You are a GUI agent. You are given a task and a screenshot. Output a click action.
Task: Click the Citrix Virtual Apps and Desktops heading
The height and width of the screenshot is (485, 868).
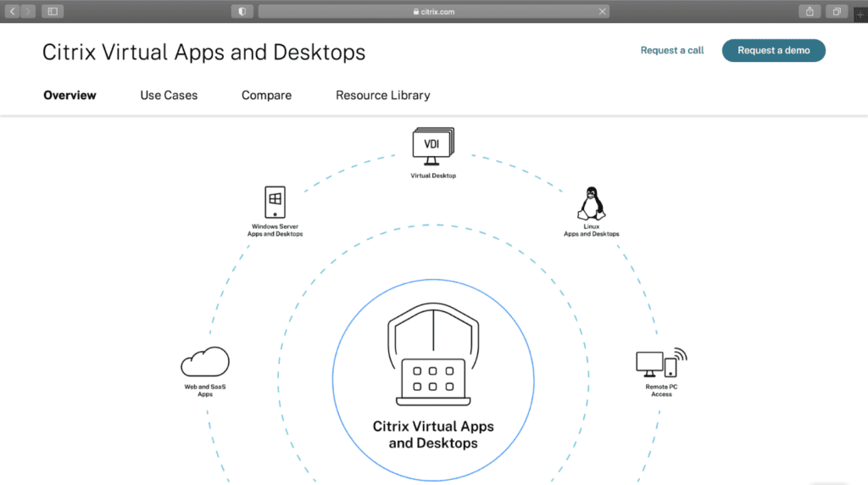point(203,52)
